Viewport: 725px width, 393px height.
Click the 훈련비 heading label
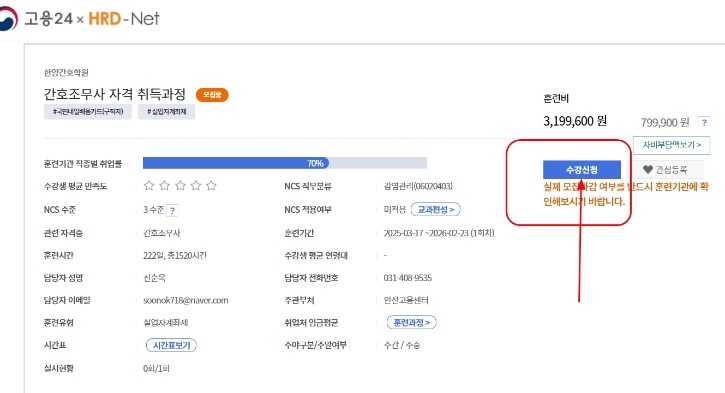coord(556,98)
